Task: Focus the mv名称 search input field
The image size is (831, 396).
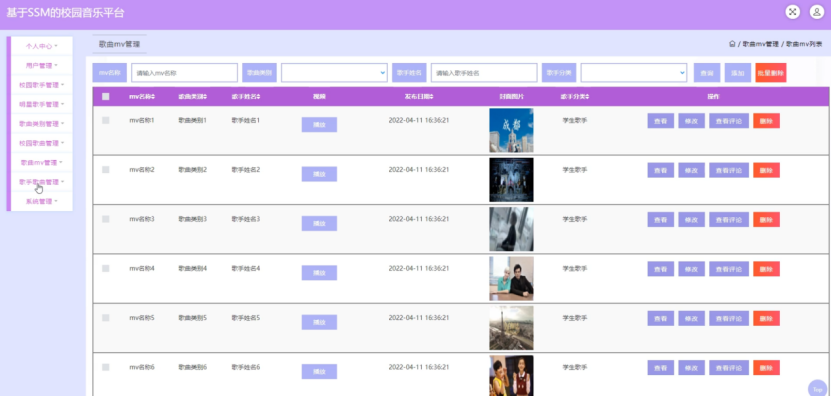Action: (184, 73)
